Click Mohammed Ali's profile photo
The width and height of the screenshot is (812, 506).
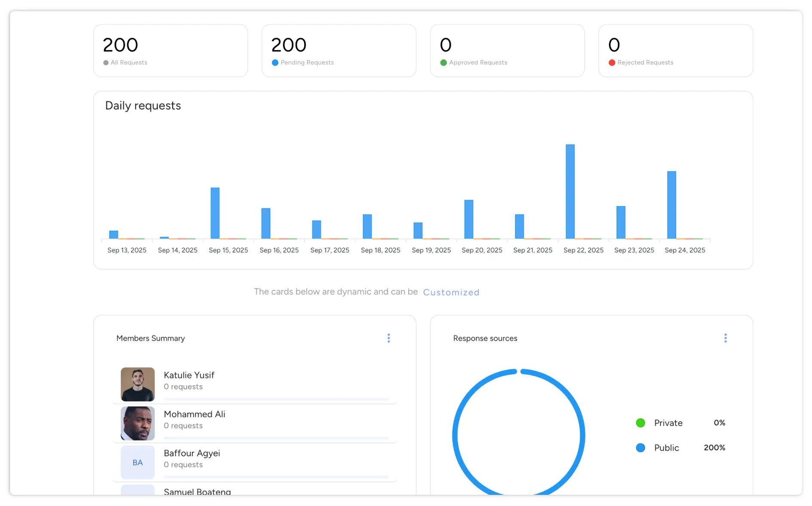[x=137, y=423]
